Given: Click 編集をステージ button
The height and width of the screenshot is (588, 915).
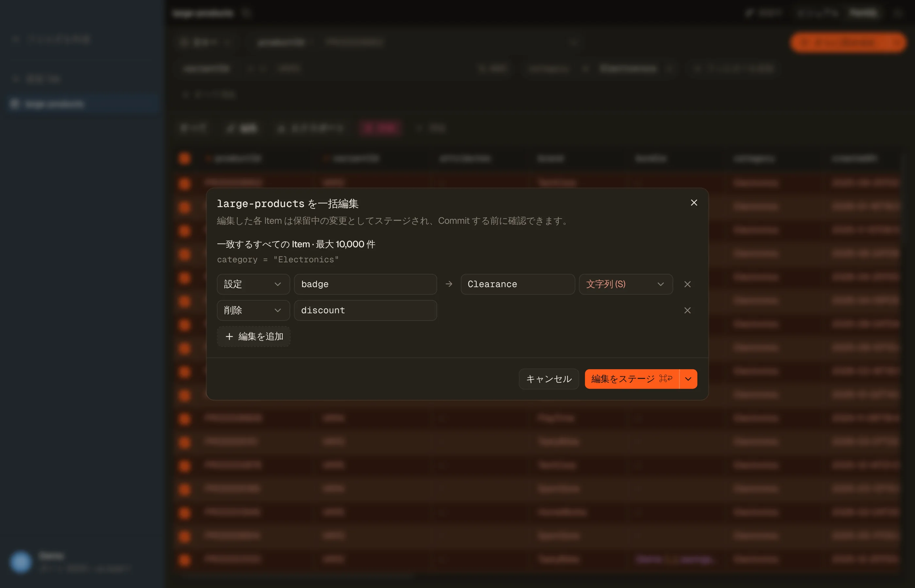Looking at the screenshot, I should coord(632,379).
